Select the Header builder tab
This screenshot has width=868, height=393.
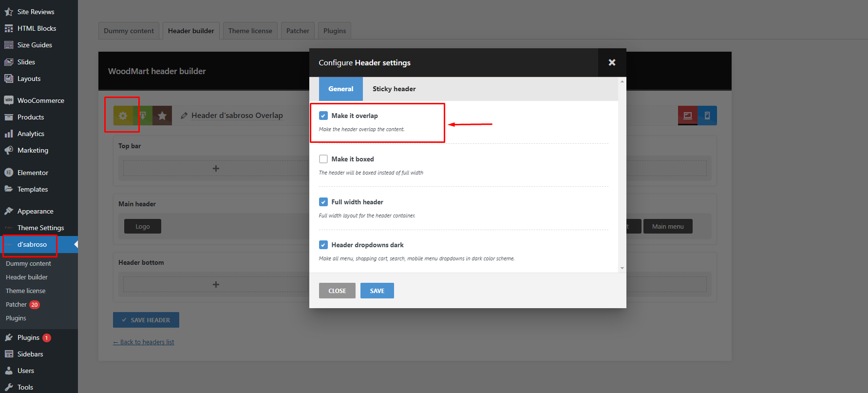[x=191, y=31]
